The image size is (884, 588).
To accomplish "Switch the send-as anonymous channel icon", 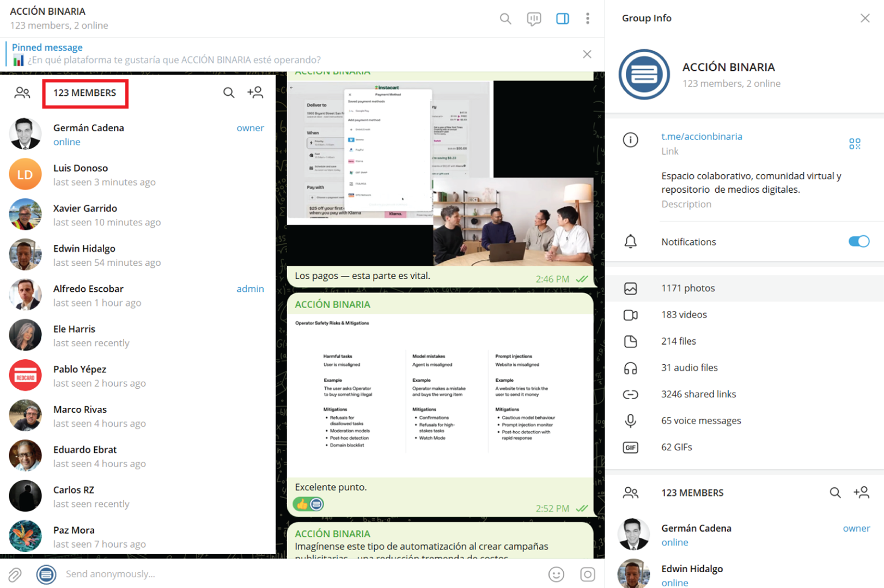I will pos(46,574).
